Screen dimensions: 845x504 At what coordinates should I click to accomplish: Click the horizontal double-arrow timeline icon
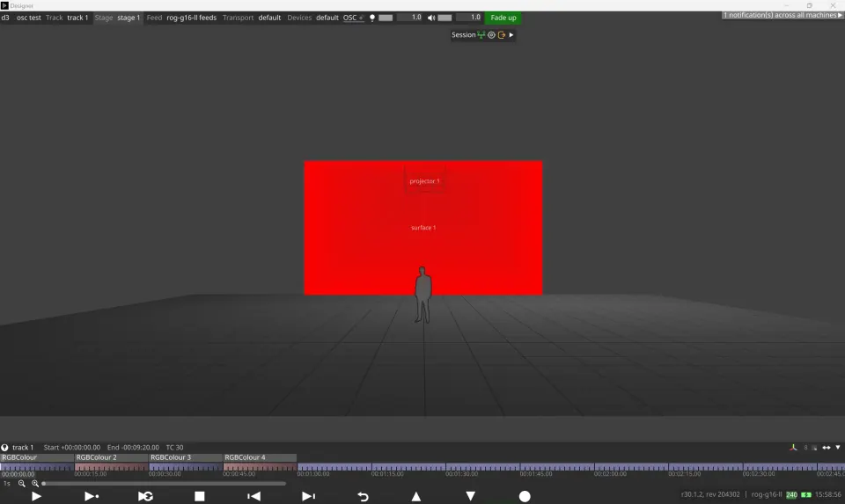pos(827,448)
